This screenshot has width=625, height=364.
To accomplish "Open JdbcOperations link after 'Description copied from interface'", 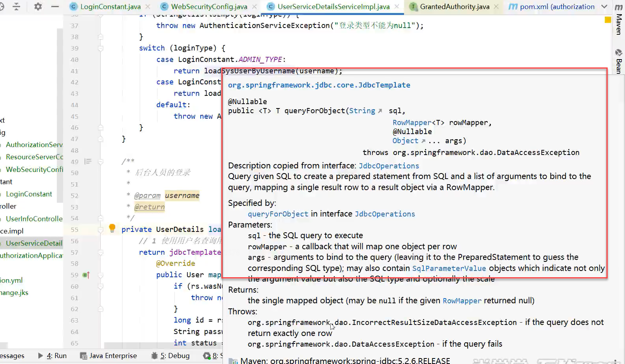I will pyautogui.click(x=389, y=166).
